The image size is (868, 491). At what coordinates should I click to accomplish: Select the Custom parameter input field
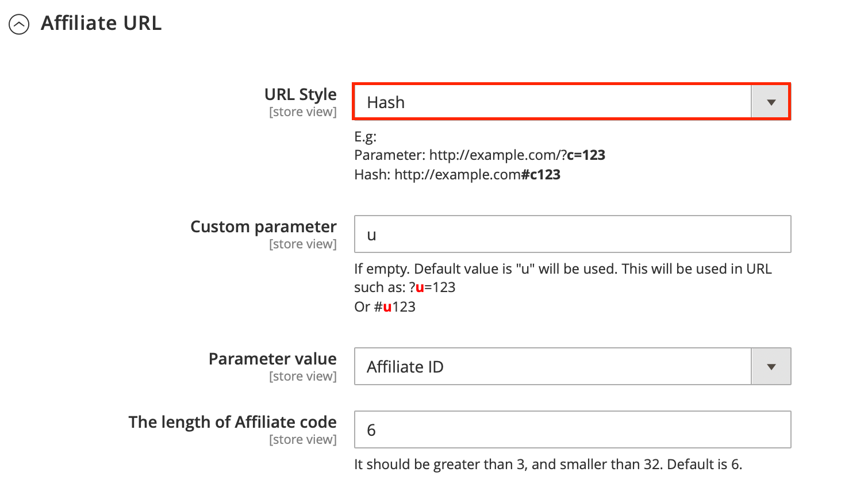(571, 234)
